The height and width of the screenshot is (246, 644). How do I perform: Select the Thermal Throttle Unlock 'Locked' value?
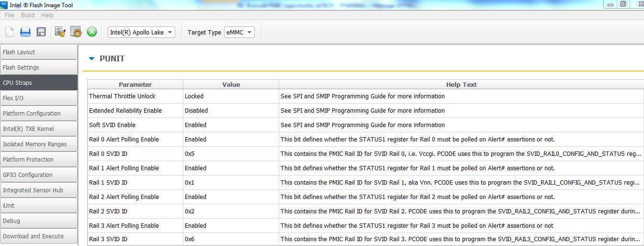tap(231, 96)
